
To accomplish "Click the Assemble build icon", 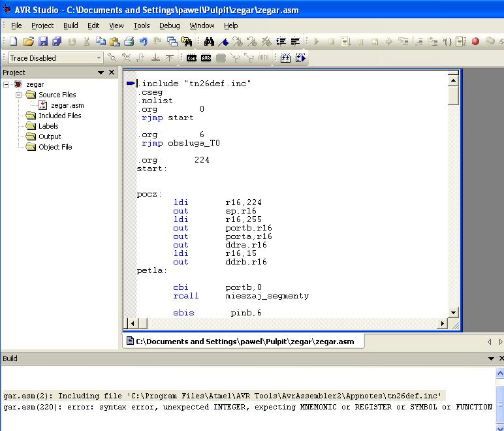I will pos(285,58).
